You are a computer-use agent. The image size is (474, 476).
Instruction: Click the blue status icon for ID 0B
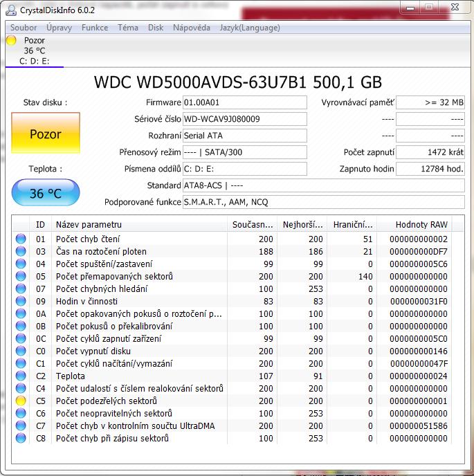(x=21, y=326)
